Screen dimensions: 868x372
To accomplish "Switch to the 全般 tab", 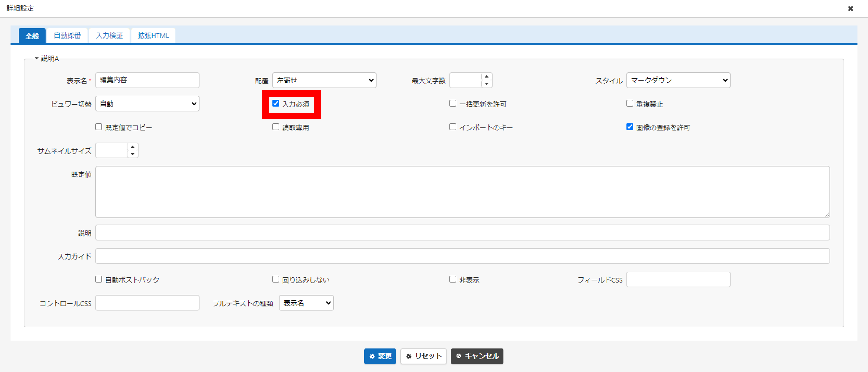I will coord(32,36).
